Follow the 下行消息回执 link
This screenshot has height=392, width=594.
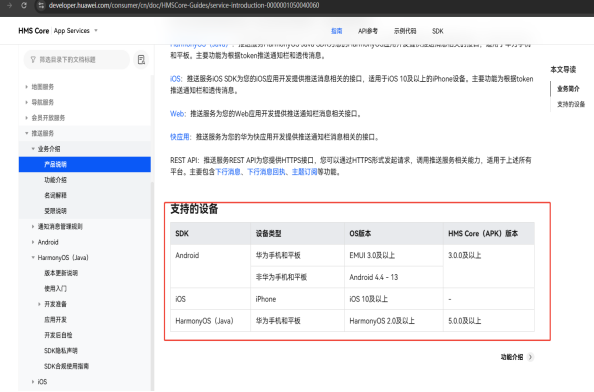point(266,172)
